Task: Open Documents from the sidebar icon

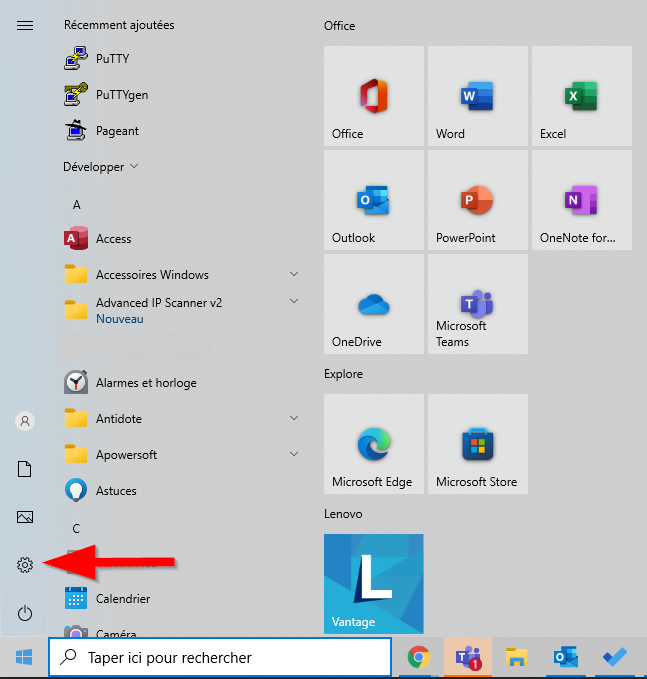Action: (x=25, y=469)
